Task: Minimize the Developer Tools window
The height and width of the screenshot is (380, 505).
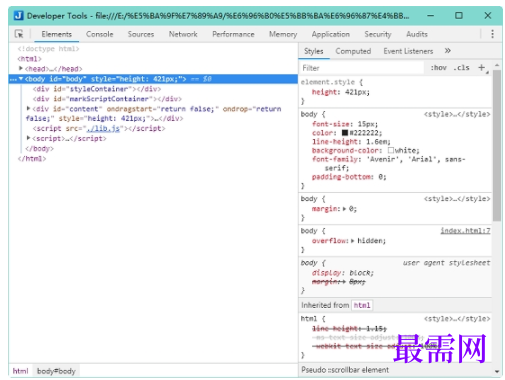Action: point(430,16)
